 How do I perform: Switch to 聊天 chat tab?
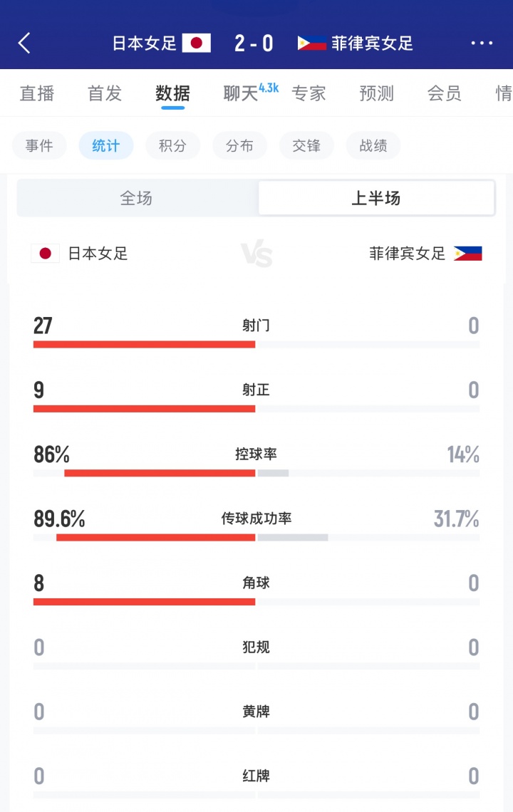point(241,93)
